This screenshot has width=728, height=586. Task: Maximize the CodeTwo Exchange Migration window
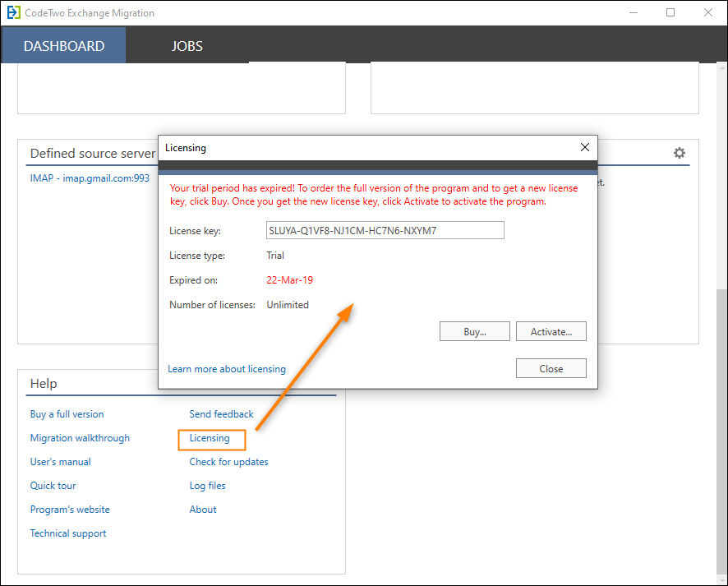(670, 12)
